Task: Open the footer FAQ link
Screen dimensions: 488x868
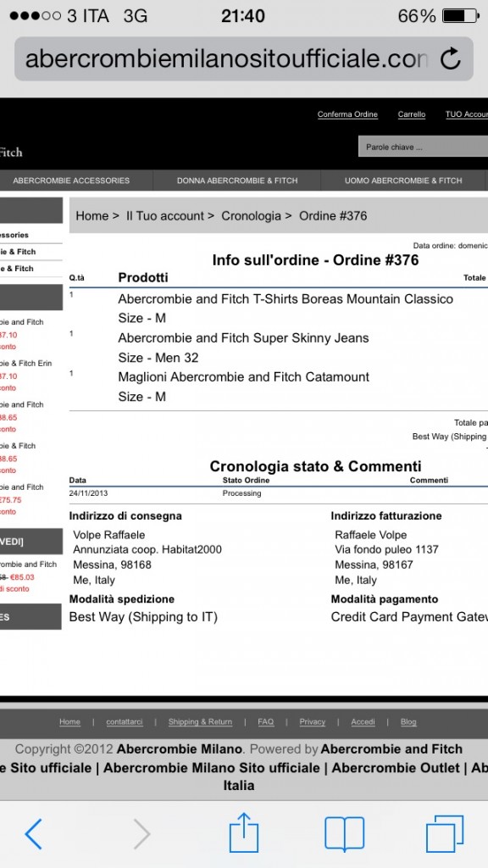Action: pos(265,722)
